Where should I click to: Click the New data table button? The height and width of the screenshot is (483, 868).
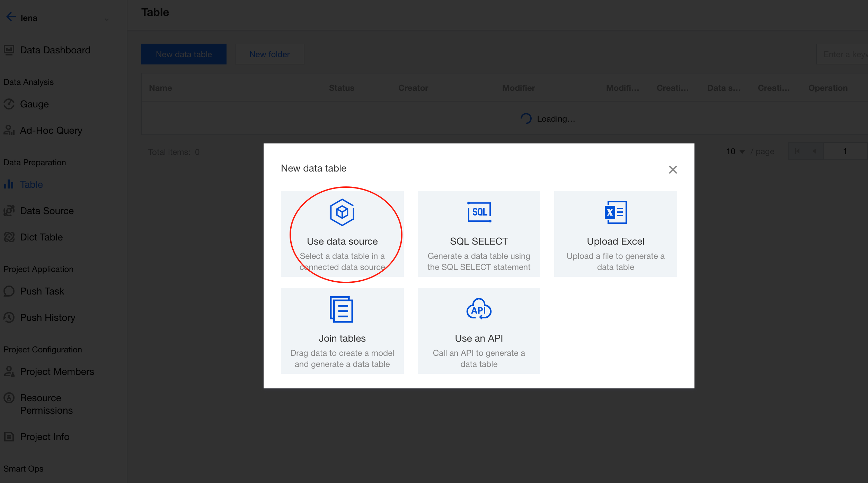184,54
